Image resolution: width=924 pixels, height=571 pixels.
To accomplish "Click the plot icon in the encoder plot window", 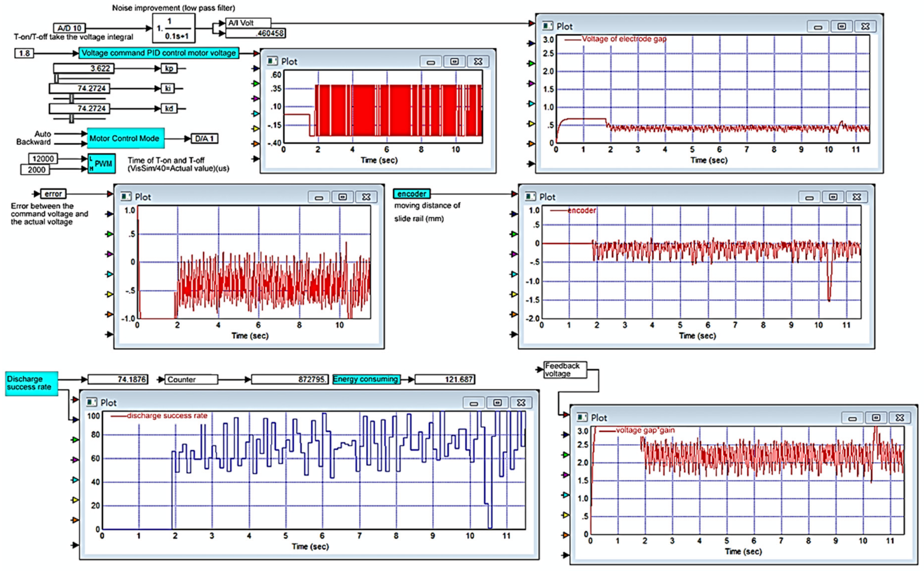I will [530, 196].
